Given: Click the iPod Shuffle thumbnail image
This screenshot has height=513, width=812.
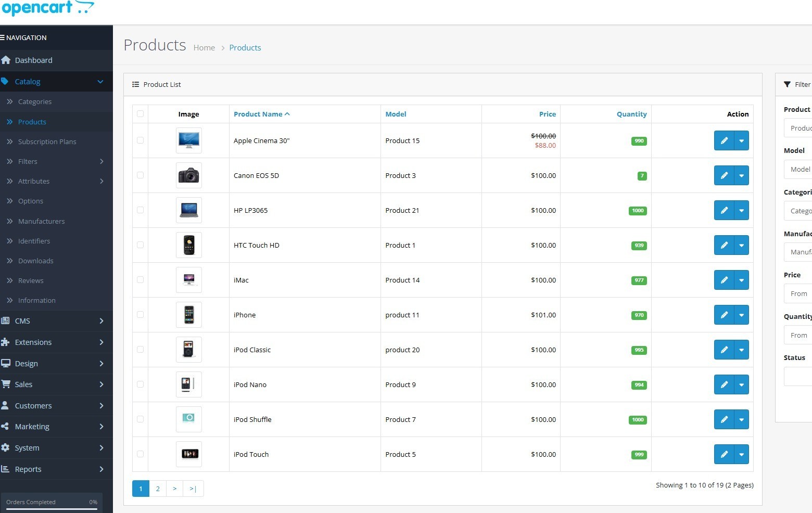Looking at the screenshot, I should (189, 419).
